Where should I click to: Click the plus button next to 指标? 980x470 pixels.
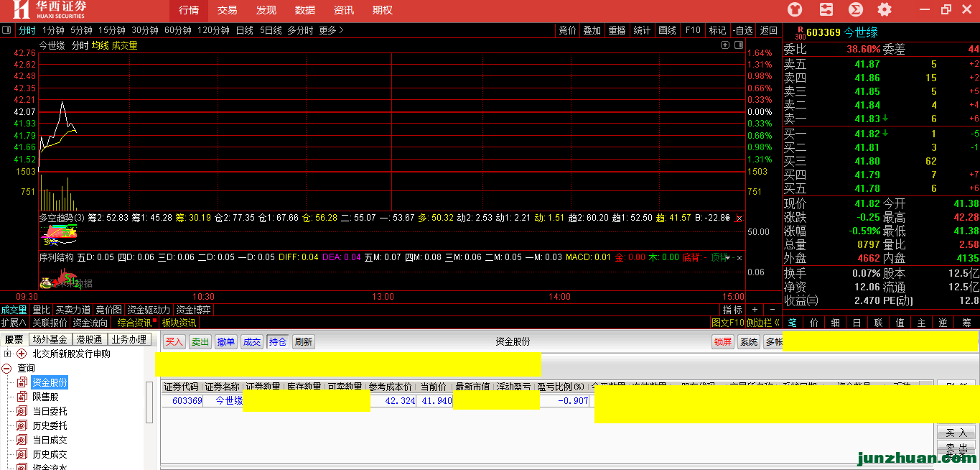point(755,310)
